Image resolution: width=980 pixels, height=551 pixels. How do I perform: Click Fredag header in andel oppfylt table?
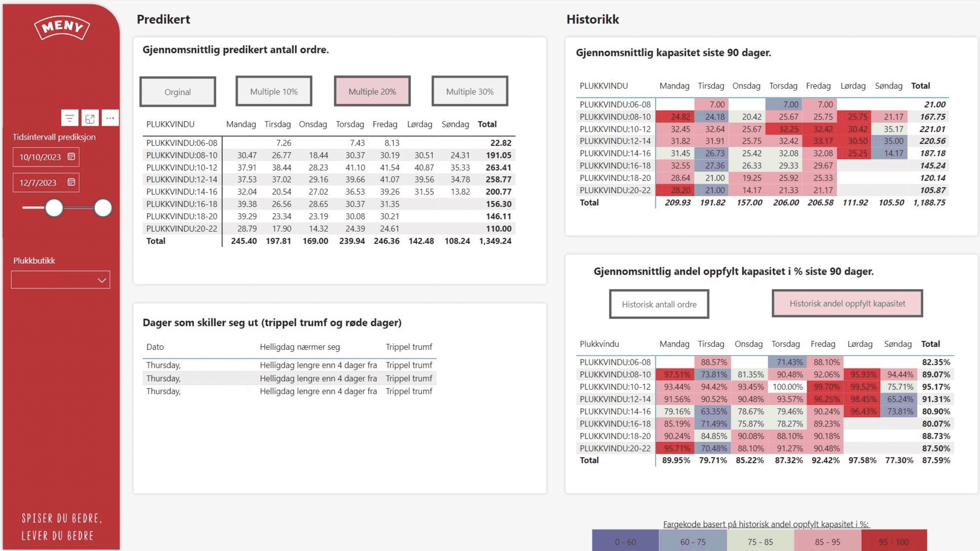click(823, 344)
